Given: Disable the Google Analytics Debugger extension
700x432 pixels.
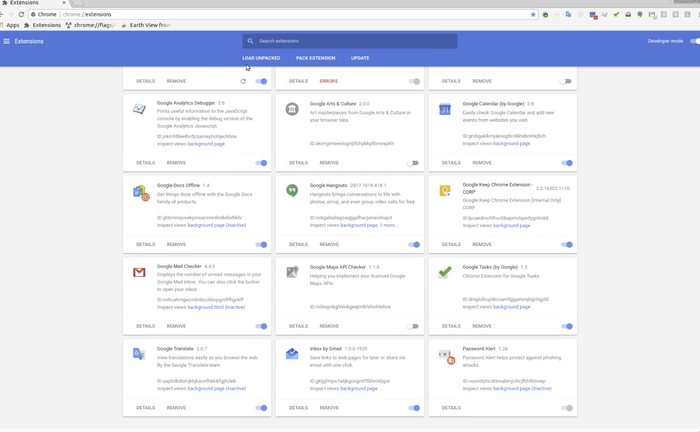Looking at the screenshot, I should (261, 163).
